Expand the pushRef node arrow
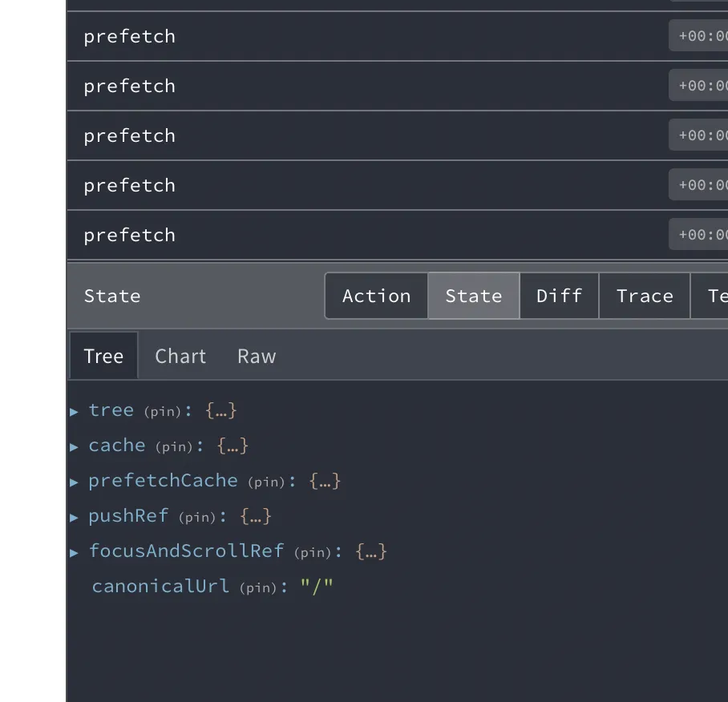This screenshot has width=728, height=702. click(x=75, y=517)
